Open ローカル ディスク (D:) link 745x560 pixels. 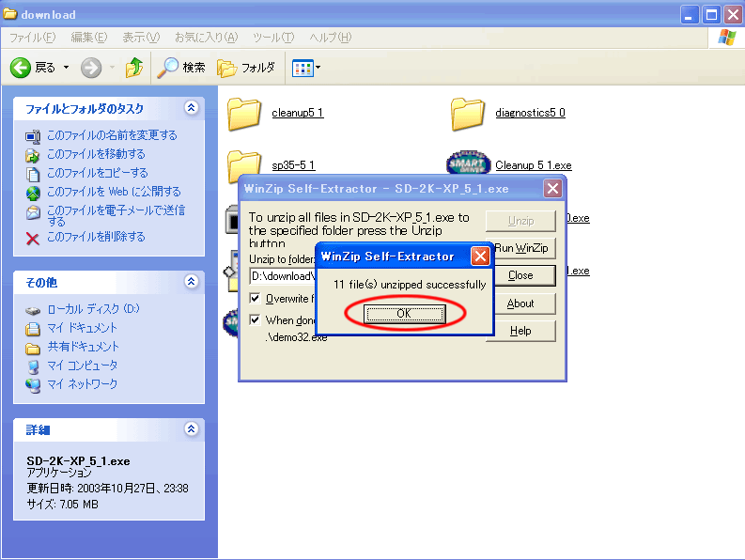coord(93,309)
